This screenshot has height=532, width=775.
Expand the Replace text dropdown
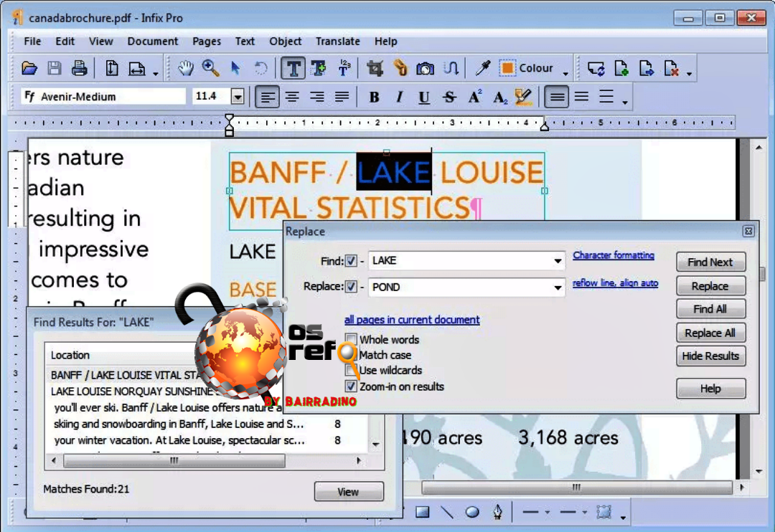pyautogui.click(x=558, y=287)
